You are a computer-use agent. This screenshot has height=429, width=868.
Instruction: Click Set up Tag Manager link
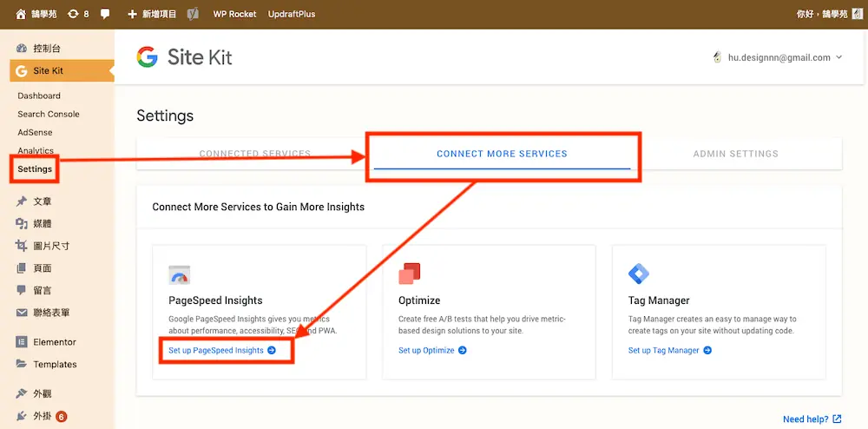[x=670, y=350]
